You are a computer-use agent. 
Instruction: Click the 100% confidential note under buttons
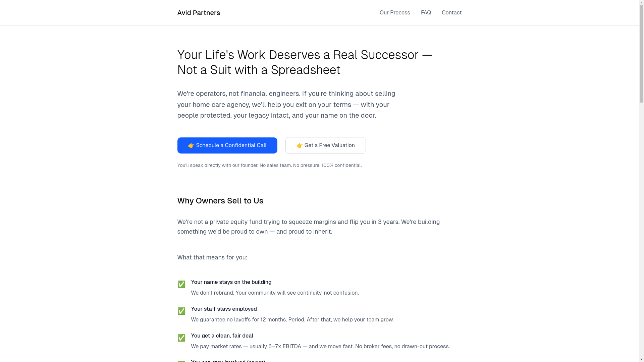point(269,165)
